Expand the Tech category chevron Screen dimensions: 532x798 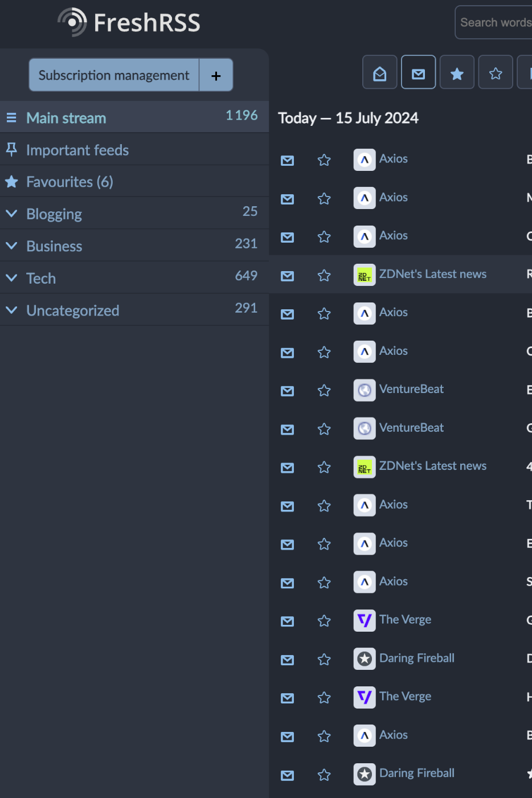point(11,278)
